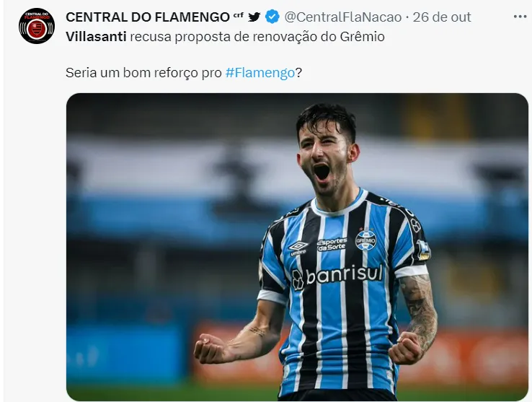Click the crf superscript badge beside name
The image size is (532, 402).
pyautogui.click(x=238, y=15)
